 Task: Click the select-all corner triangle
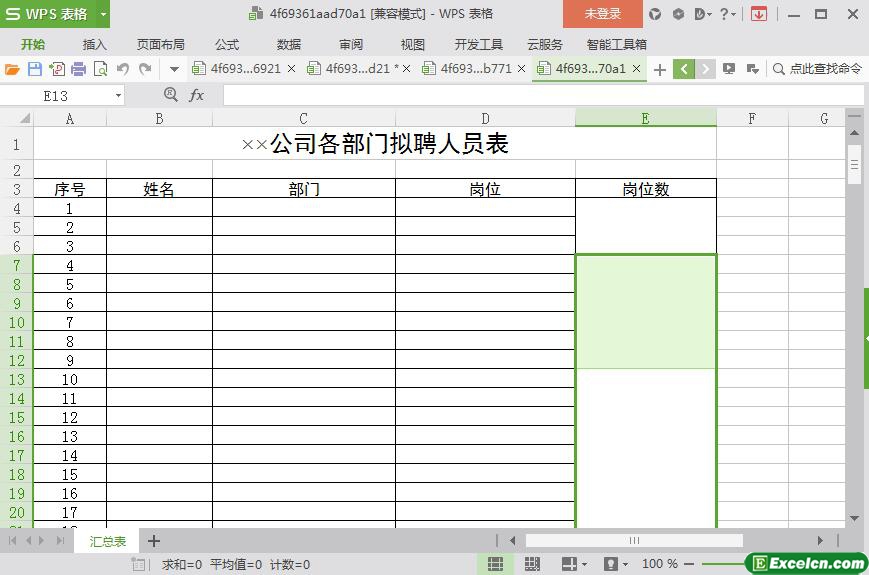pos(25,118)
